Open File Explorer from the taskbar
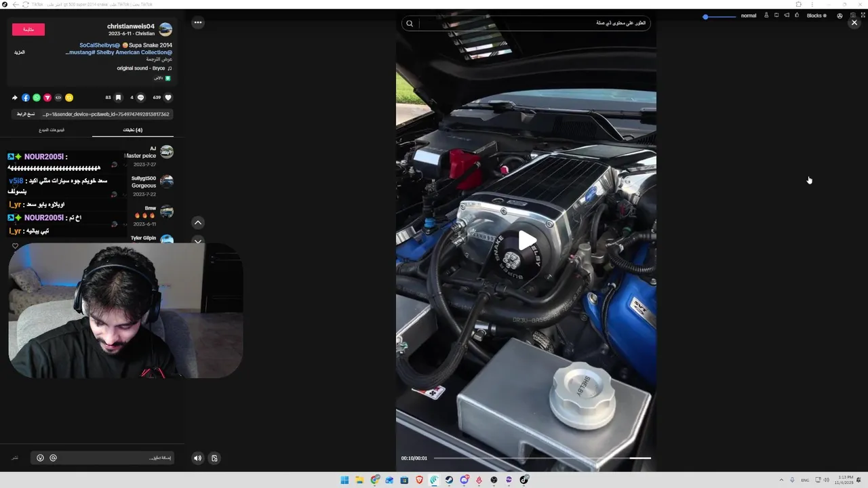Image resolution: width=868 pixels, height=488 pixels. pyautogui.click(x=359, y=480)
